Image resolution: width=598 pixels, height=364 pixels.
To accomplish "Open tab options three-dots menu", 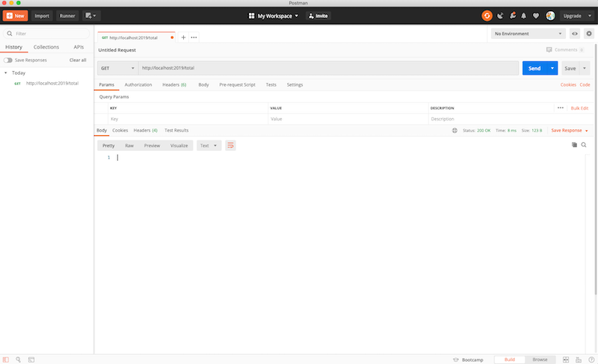I will [194, 37].
